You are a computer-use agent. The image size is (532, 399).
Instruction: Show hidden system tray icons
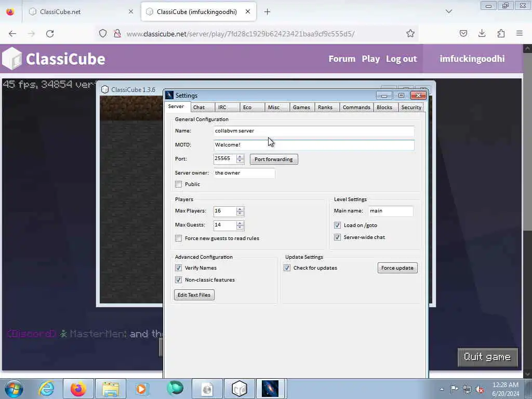tap(442, 389)
